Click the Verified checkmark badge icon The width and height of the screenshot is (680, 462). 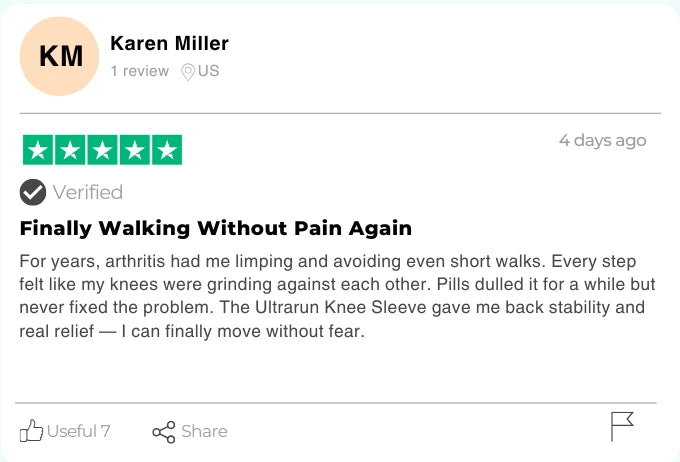(x=33, y=192)
